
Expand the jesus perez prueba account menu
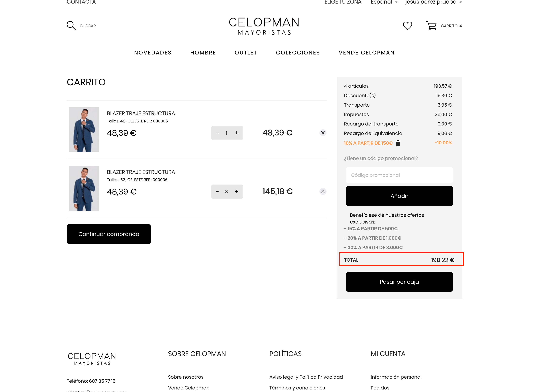433,2
